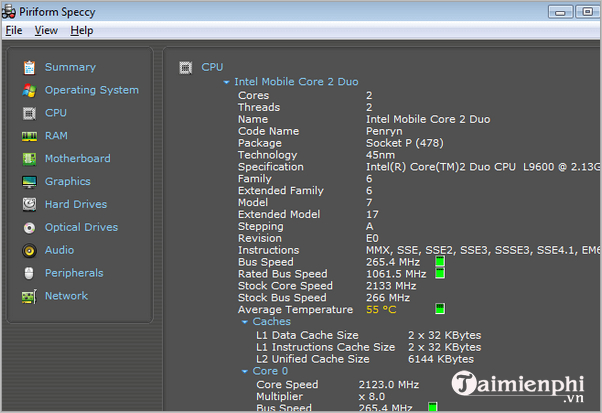
Task: Click the Audio speaker icon
Action: point(29,251)
